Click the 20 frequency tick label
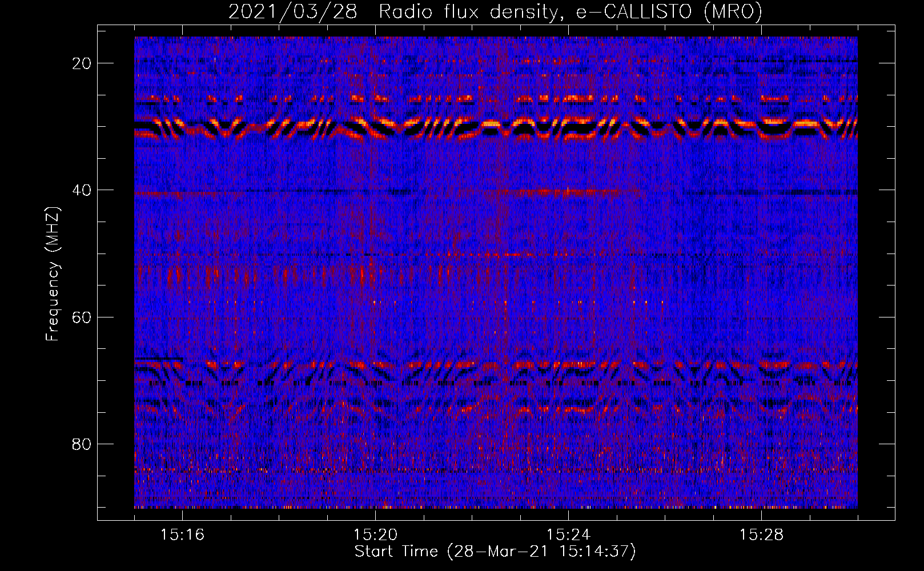Image resolution: width=924 pixels, height=571 pixels. point(82,63)
